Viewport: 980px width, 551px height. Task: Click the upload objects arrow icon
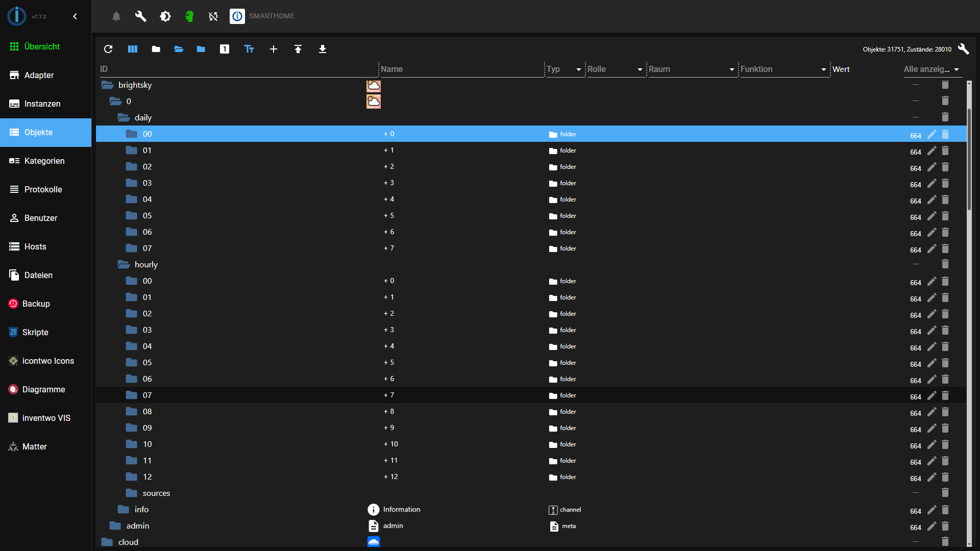298,49
